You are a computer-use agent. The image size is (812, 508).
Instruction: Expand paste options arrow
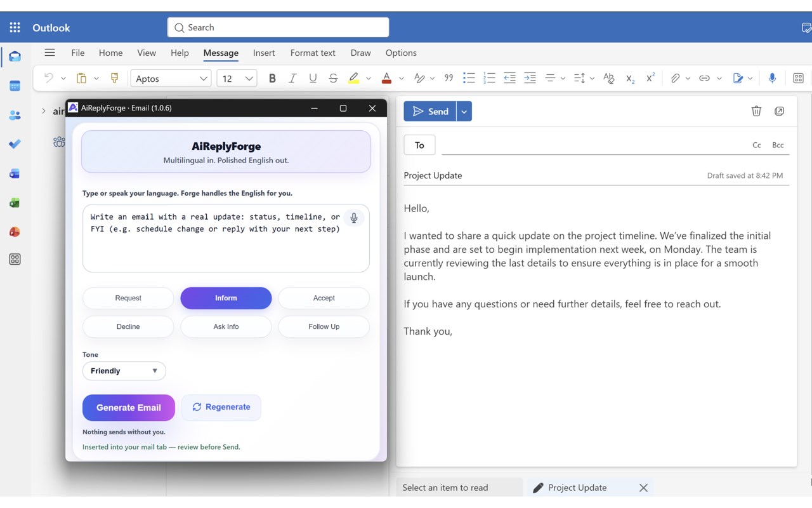coord(96,78)
